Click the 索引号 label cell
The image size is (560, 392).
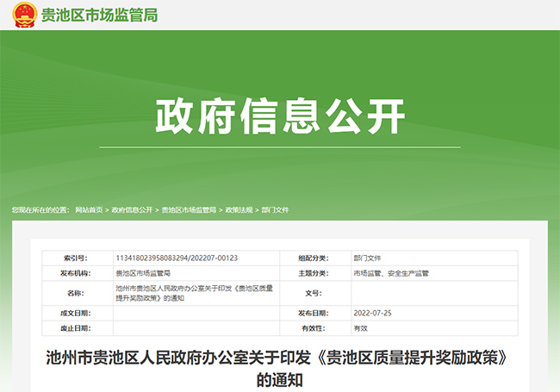click(78, 258)
